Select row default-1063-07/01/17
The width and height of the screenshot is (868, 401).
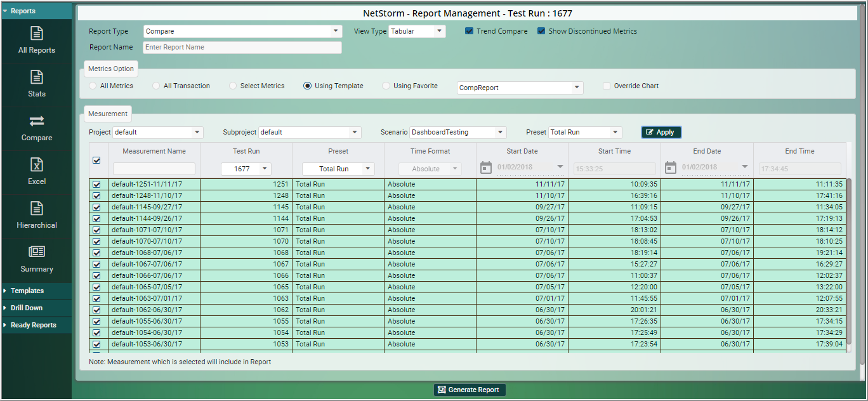pos(468,298)
